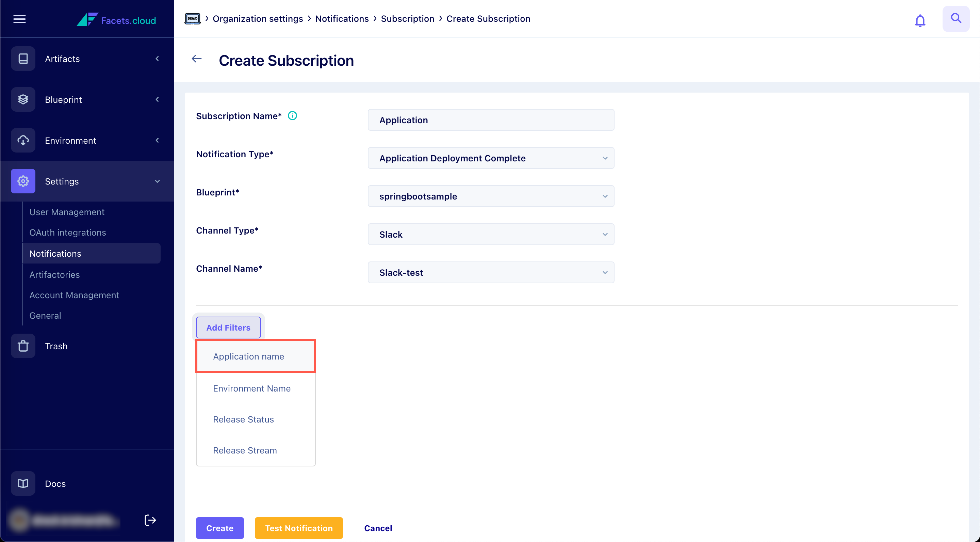Screen dimensions: 980x542
Task: Open the Notification Type dropdown
Action: point(491,158)
